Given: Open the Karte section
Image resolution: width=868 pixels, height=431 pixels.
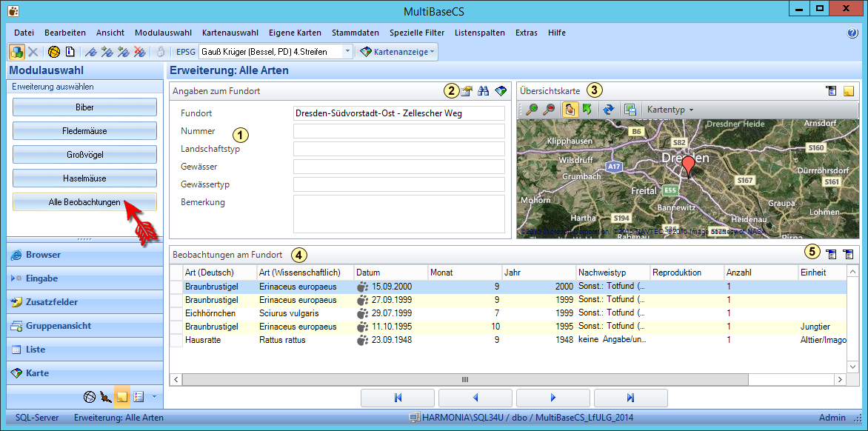Looking at the screenshot, I should 84,373.
